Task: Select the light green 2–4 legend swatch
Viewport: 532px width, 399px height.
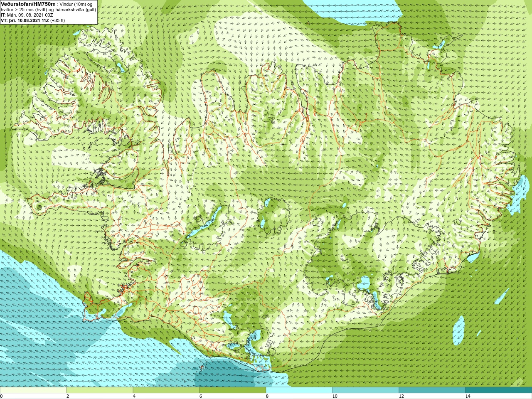Action: [x=100, y=390]
